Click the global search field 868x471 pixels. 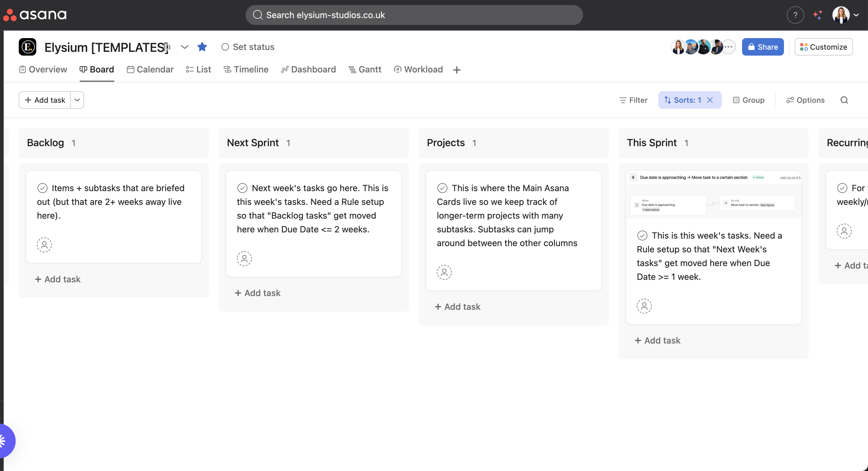(414, 15)
